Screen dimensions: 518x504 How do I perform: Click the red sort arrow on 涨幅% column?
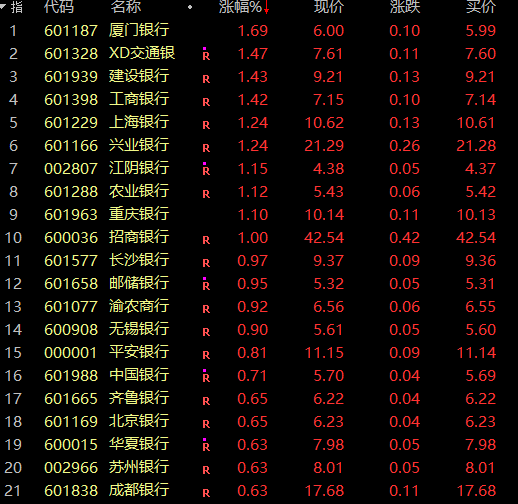(x=266, y=7)
